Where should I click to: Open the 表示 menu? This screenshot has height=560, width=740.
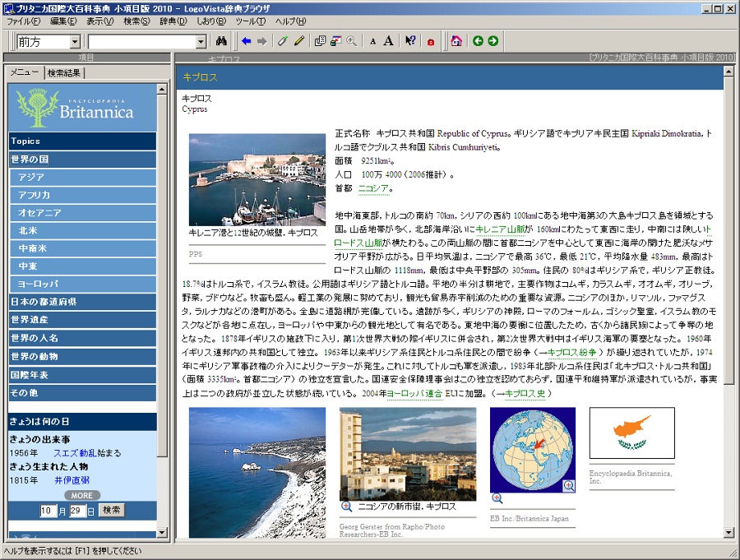point(100,21)
